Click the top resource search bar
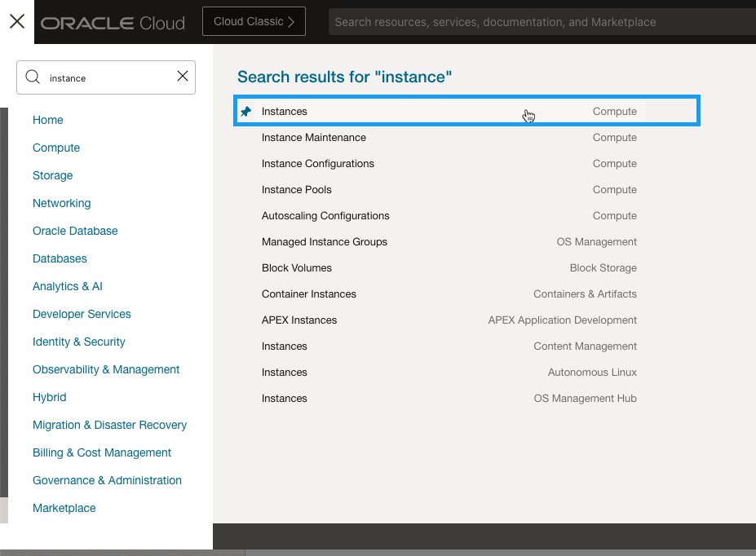Viewport: 756px width, 556px height. click(x=538, y=22)
